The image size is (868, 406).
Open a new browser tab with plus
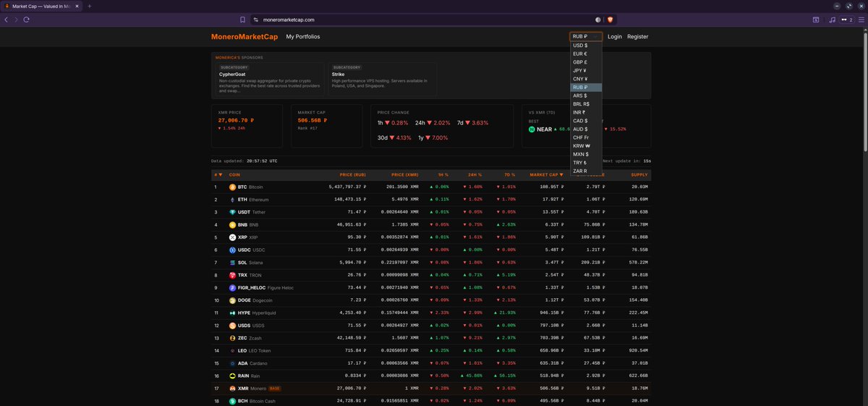89,6
